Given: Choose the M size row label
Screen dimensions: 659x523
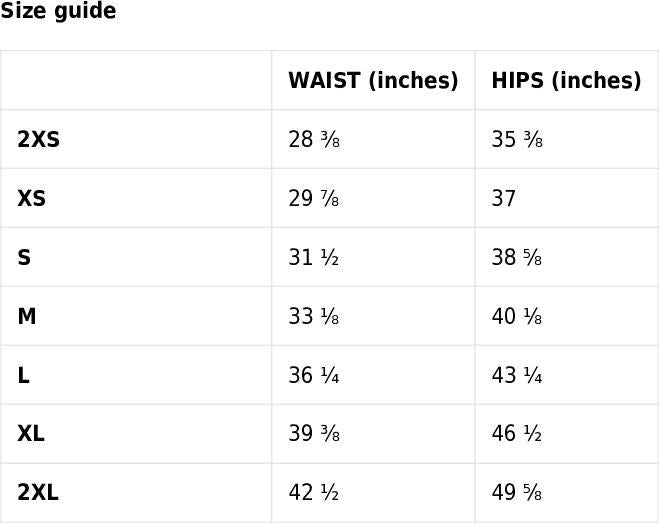Looking at the screenshot, I should 27,317.
